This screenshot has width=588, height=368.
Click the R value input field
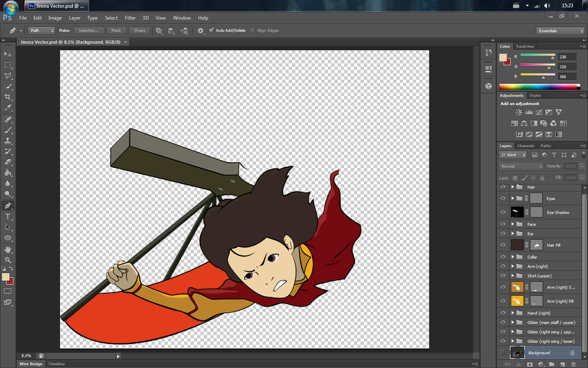coord(567,57)
